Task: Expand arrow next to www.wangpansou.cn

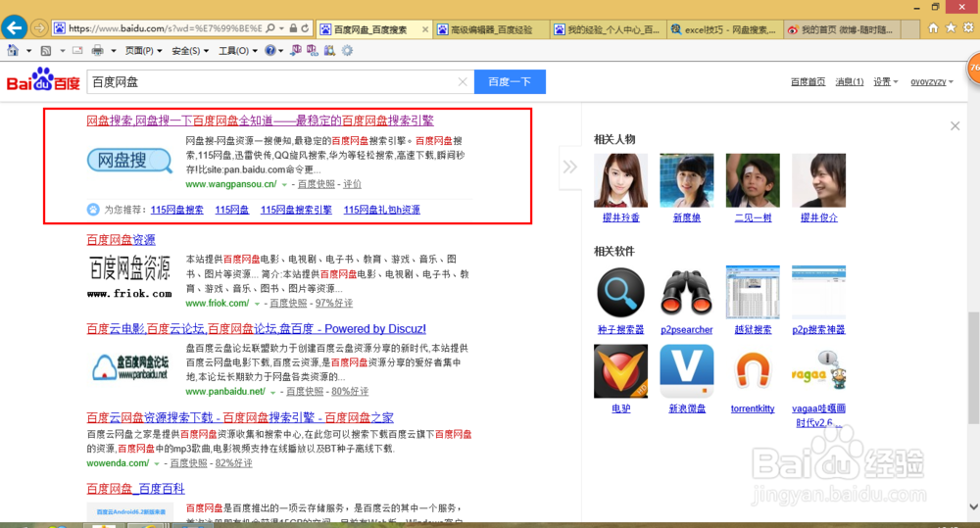Action: [284, 184]
